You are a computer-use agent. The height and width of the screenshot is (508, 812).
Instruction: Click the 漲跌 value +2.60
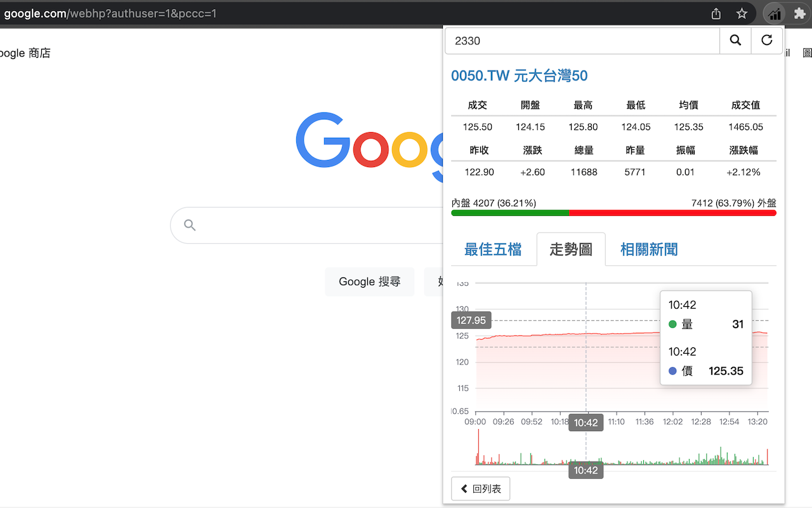point(532,172)
